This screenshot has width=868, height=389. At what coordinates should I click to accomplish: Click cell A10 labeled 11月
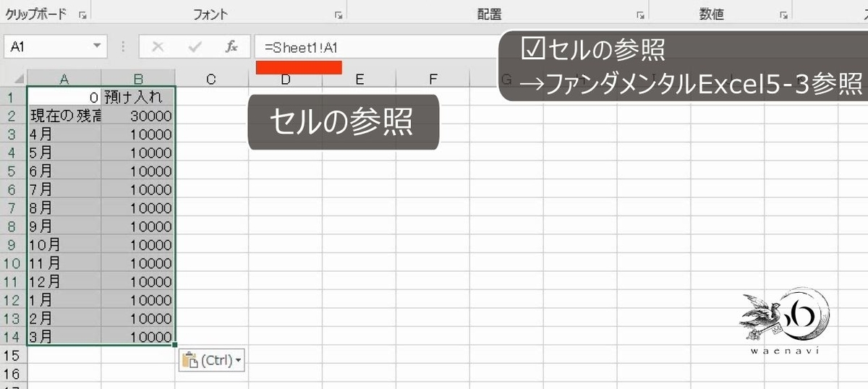click(64, 262)
